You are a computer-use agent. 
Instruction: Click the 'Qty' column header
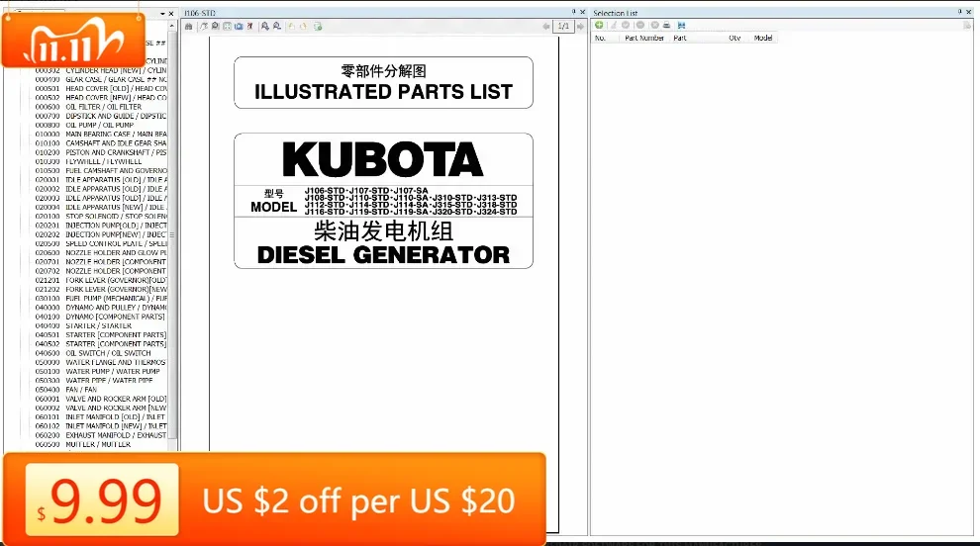735,39
